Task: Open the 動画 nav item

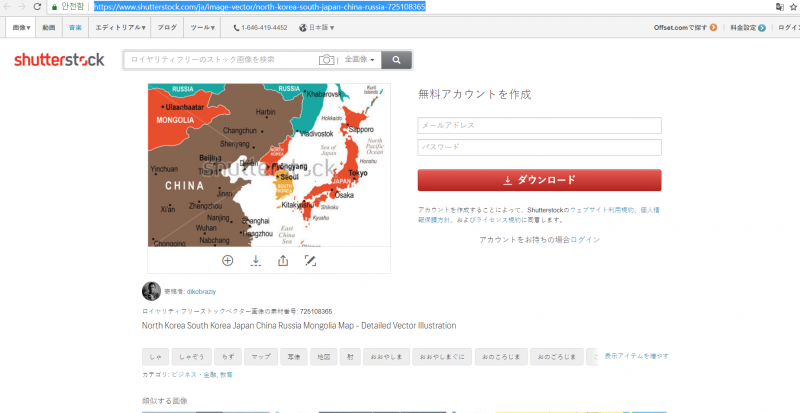Action: (49, 28)
